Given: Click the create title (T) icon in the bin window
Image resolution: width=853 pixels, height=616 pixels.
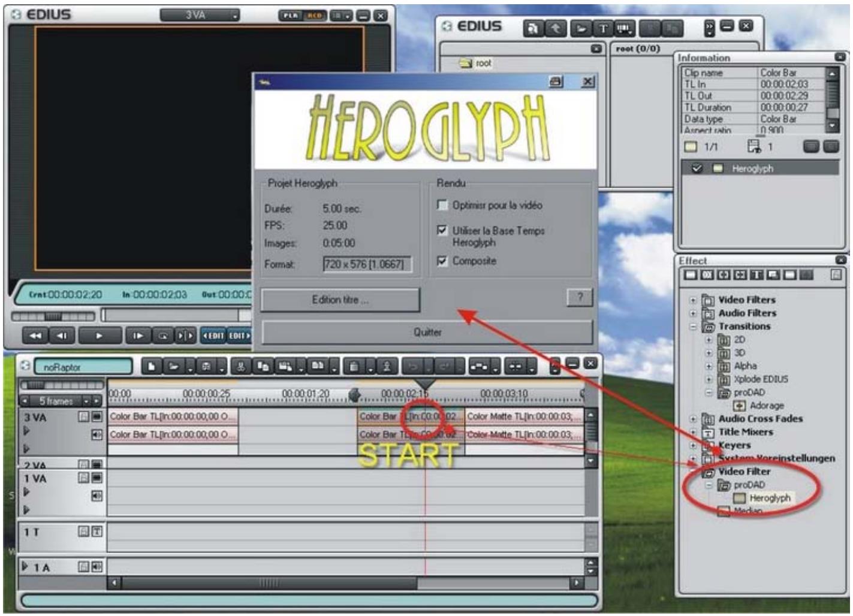Looking at the screenshot, I should 603,28.
